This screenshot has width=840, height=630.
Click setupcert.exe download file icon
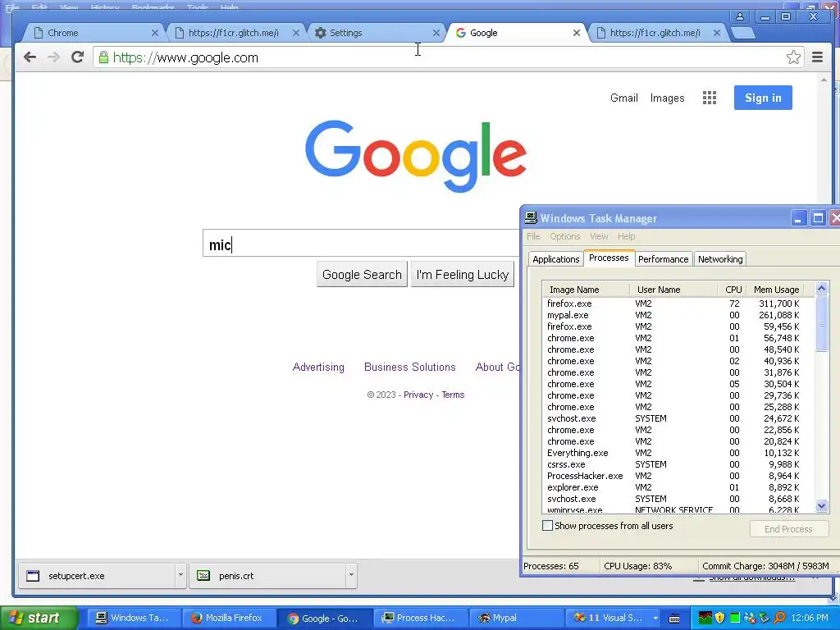point(33,576)
